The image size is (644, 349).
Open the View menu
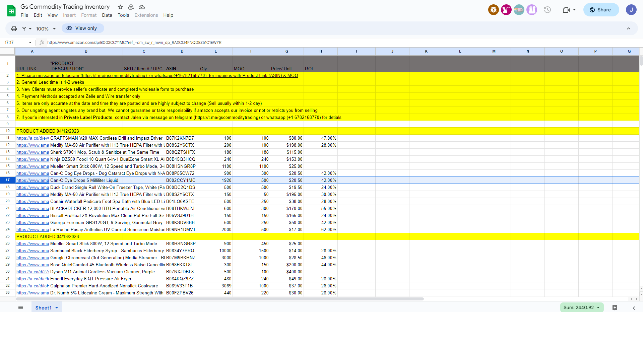[x=53, y=15]
